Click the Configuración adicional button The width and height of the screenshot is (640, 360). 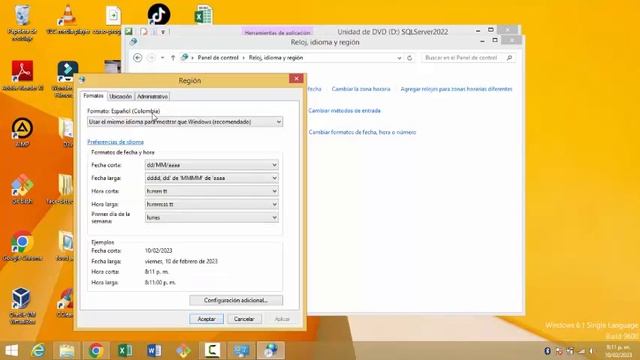(x=236, y=300)
